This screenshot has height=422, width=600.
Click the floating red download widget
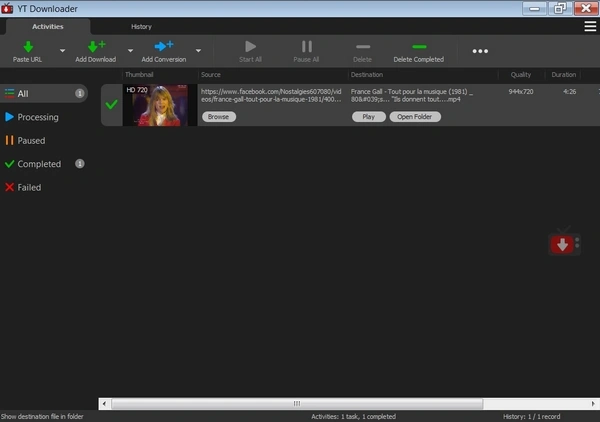(x=563, y=245)
